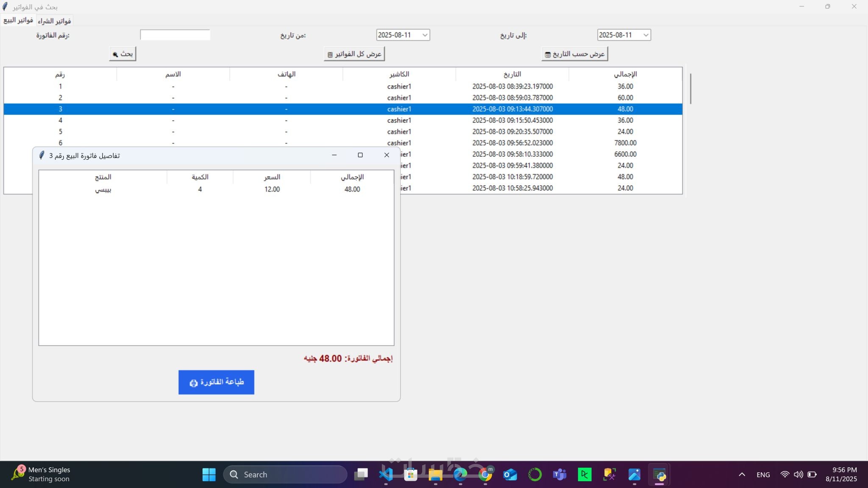Open Microsoft Store from taskbar

click(410, 474)
